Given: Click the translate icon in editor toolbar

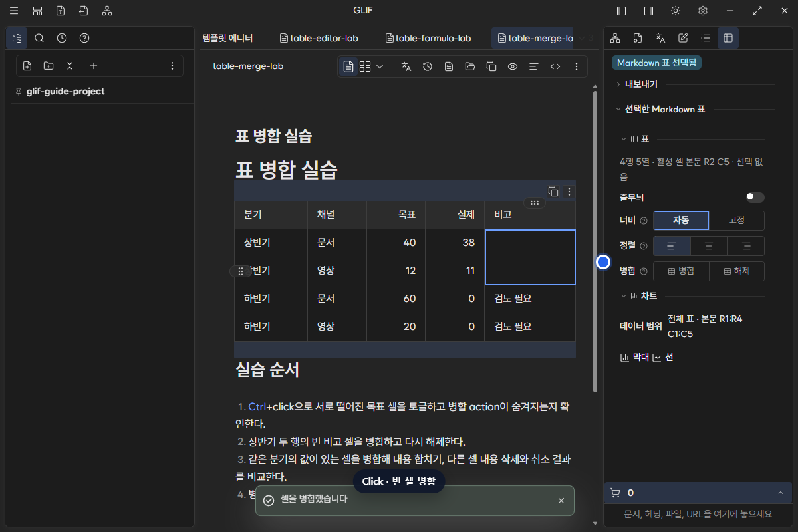Looking at the screenshot, I should click(406, 66).
